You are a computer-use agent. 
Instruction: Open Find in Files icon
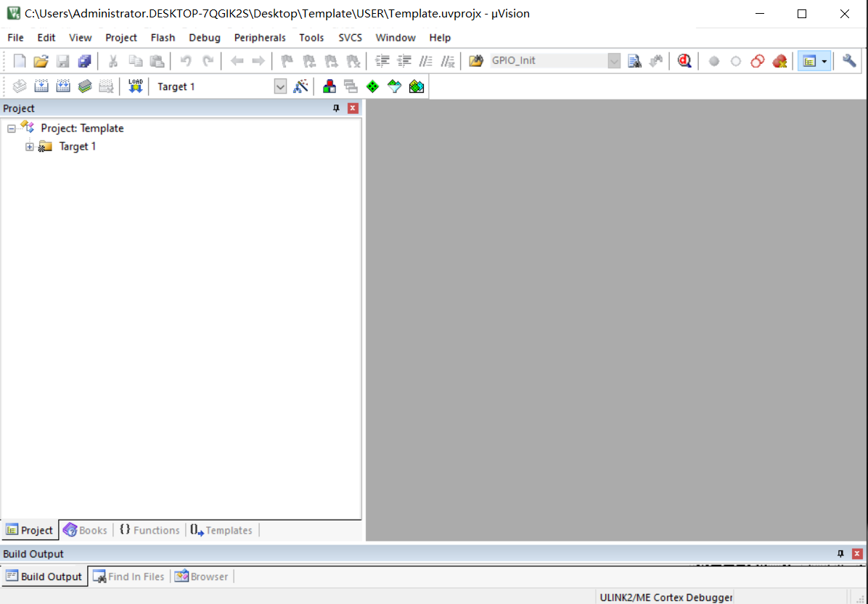tap(475, 61)
